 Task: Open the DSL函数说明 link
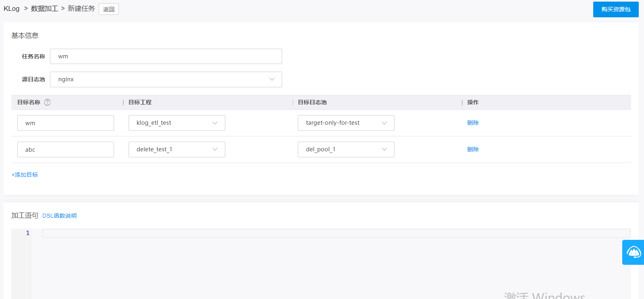click(x=60, y=216)
